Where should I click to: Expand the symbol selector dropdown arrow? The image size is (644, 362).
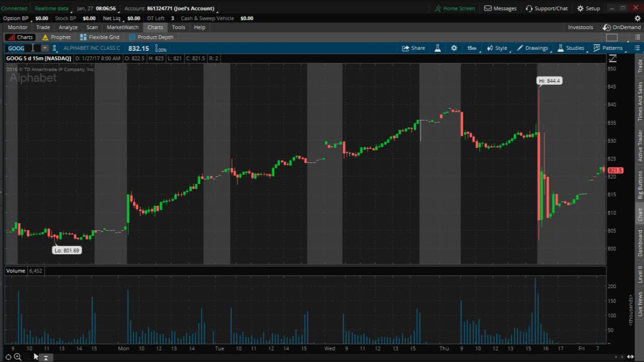(45, 48)
